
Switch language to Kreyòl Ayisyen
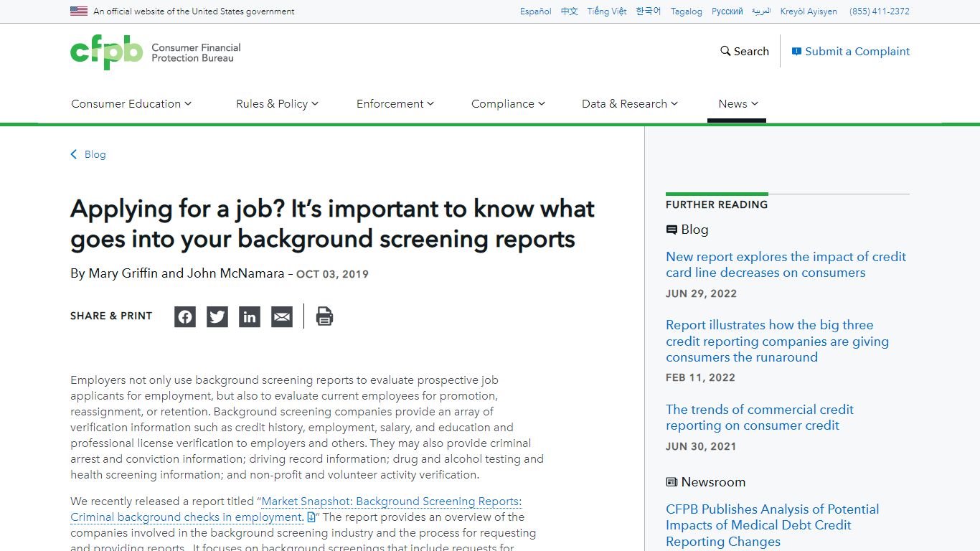click(x=809, y=11)
